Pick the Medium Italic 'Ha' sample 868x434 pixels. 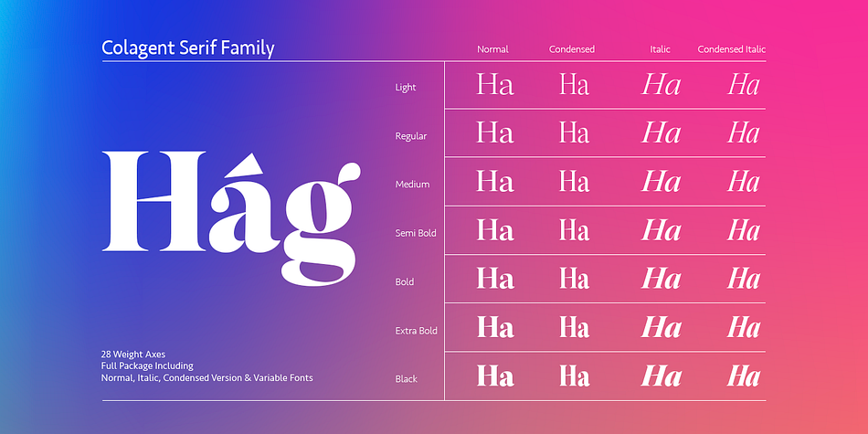point(661,182)
